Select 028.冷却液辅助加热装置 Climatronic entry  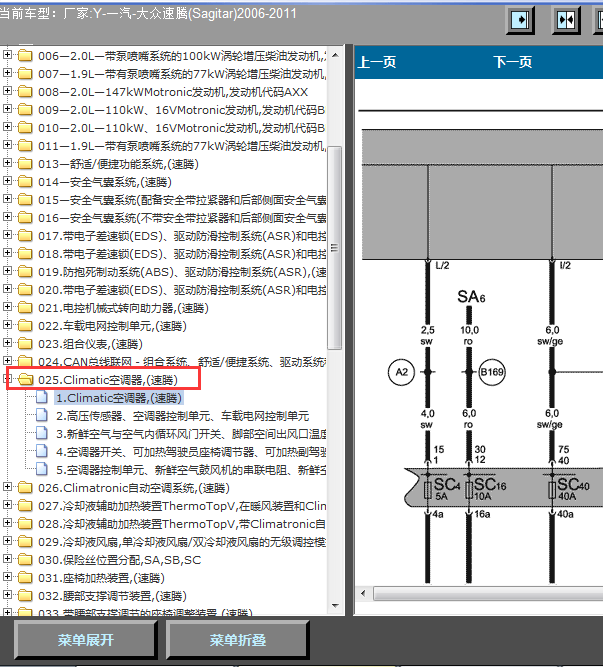182,524
